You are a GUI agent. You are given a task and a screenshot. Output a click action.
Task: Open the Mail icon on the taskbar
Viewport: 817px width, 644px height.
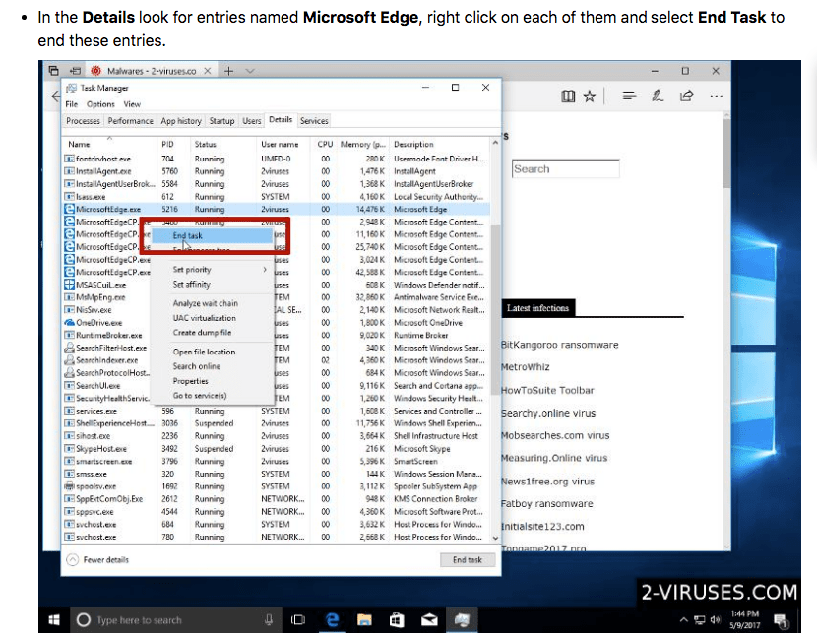tap(429, 620)
